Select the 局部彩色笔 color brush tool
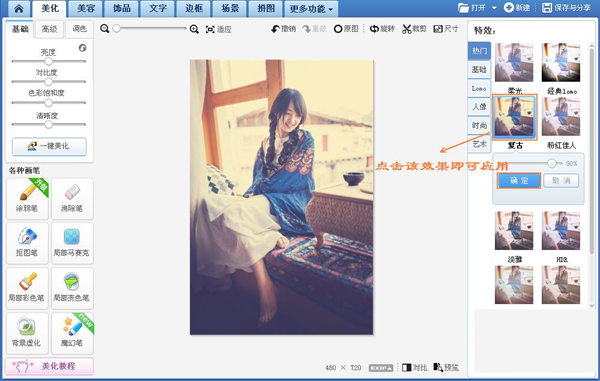Viewport: 600px width, 381px height. point(27,288)
